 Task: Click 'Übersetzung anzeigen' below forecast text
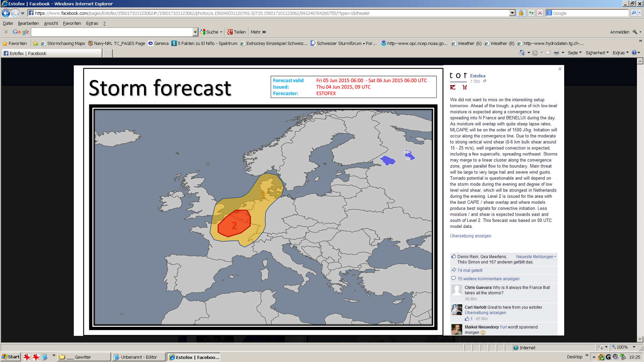click(471, 236)
